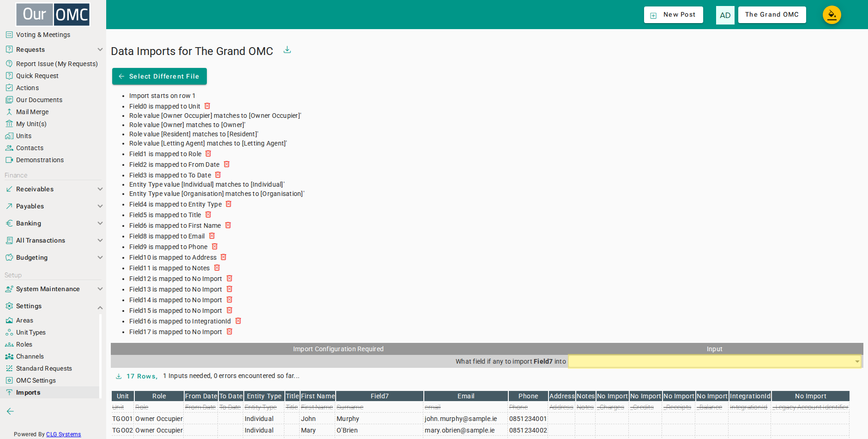Remove the Field11 mapped to Notes mapping
868x439 pixels.
pos(217,268)
